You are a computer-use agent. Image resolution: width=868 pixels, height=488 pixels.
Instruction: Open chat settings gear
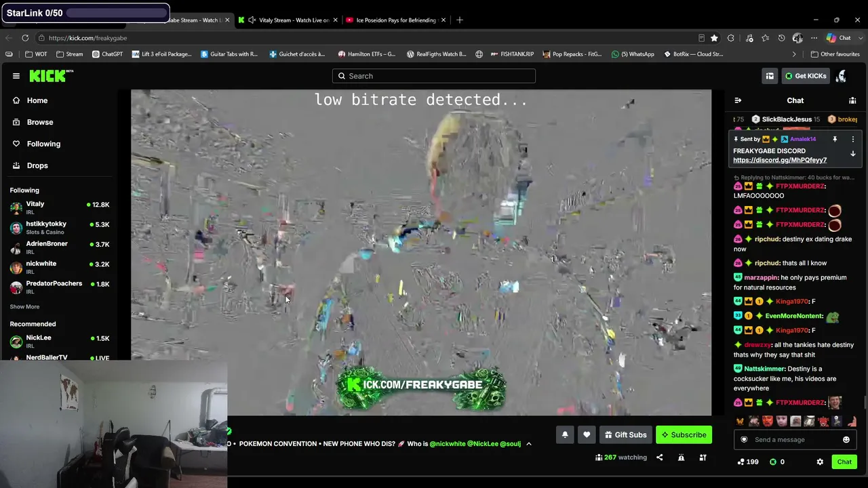(x=820, y=462)
